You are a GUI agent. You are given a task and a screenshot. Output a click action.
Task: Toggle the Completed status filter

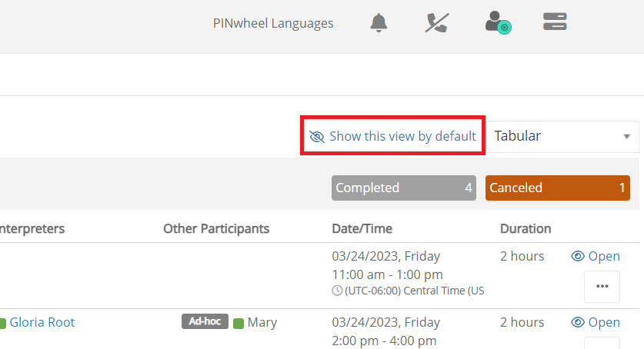[x=404, y=188]
